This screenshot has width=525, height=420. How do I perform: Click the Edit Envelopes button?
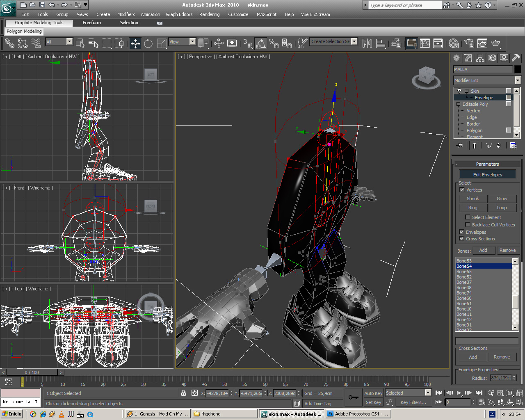pos(487,175)
